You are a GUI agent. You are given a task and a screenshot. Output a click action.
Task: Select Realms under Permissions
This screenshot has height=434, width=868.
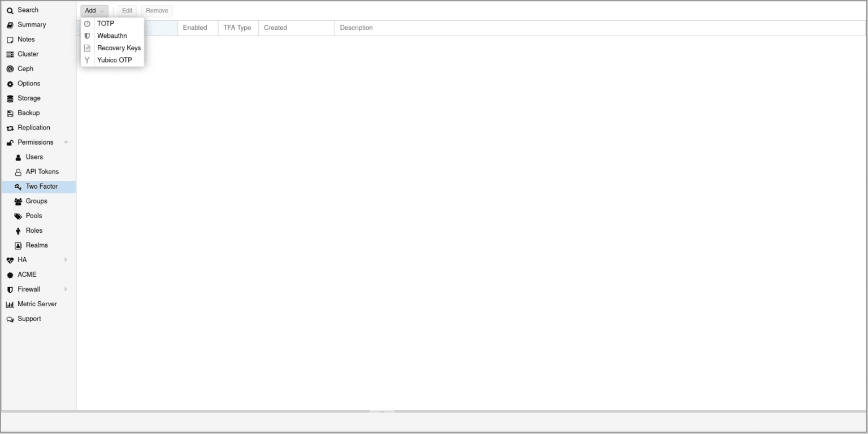coord(38,245)
